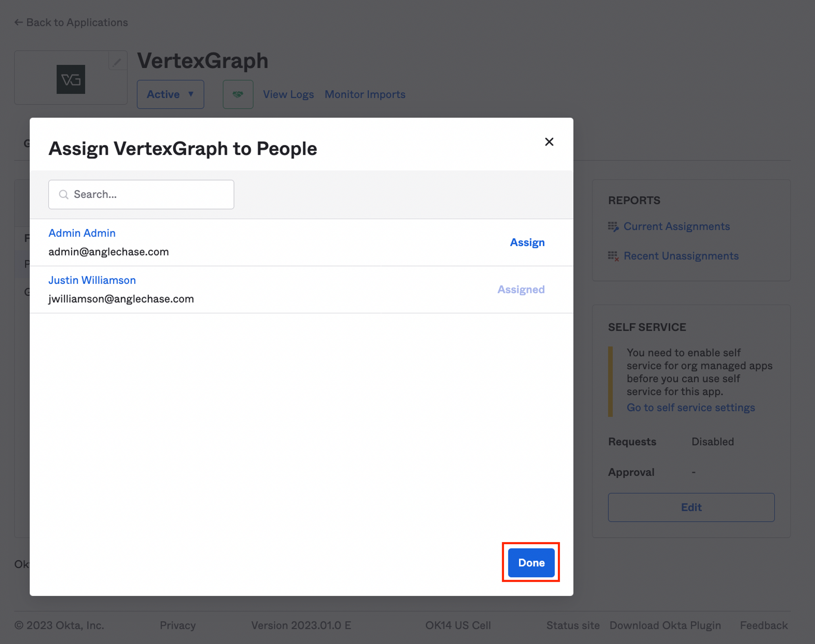Open Monitor Imports link

[365, 95]
